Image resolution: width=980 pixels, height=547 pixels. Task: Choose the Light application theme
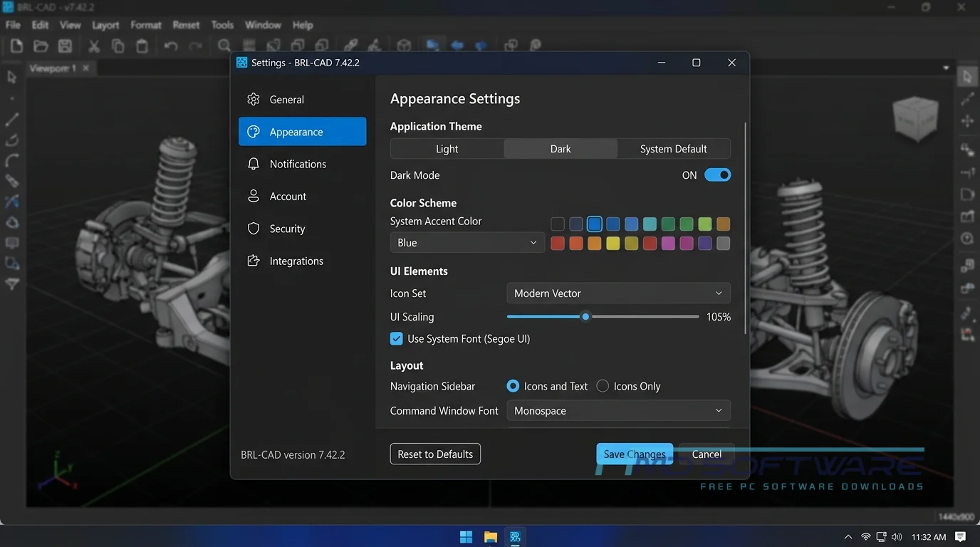447,149
